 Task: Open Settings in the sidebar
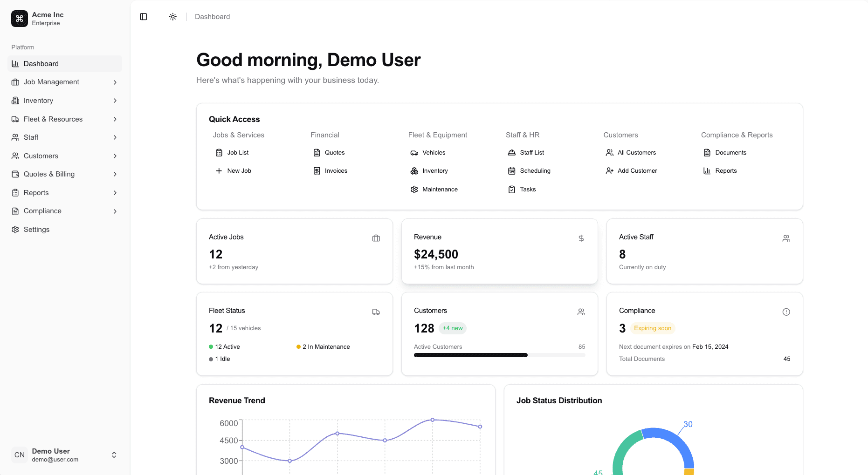[x=65, y=230]
